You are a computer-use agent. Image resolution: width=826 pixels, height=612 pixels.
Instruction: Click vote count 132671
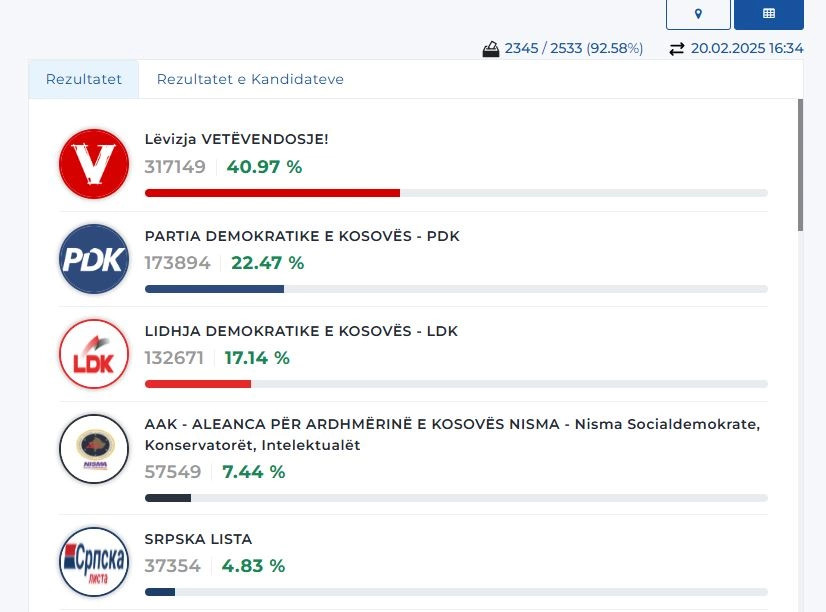pos(174,358)
